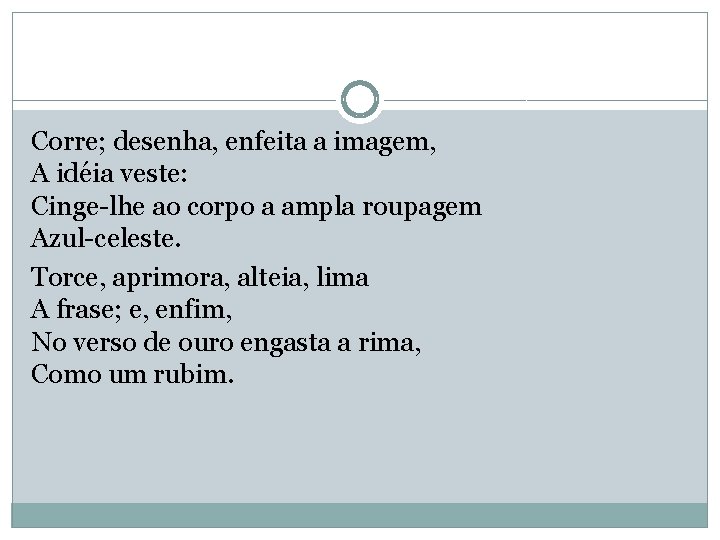
Task: Click the word "lima" ending the fifth line
Action: click(x=342, y=278)
